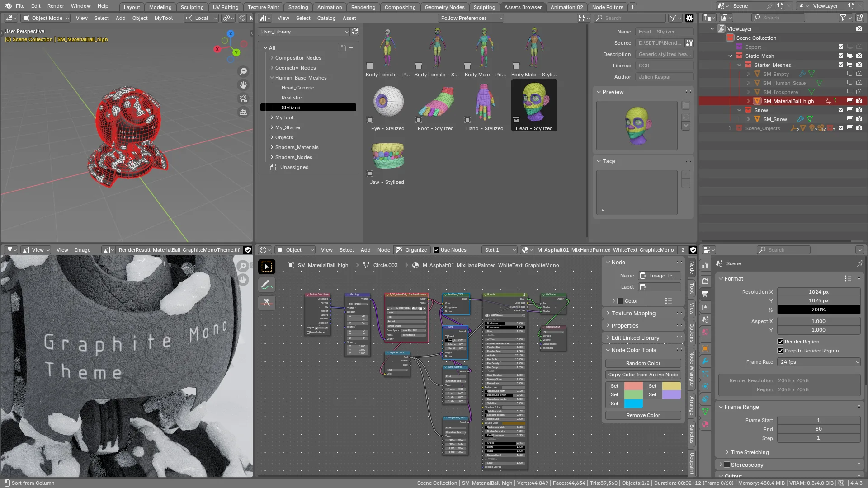
Task: Open the Particles properties tab icon
Action: (x=705, y=374)
